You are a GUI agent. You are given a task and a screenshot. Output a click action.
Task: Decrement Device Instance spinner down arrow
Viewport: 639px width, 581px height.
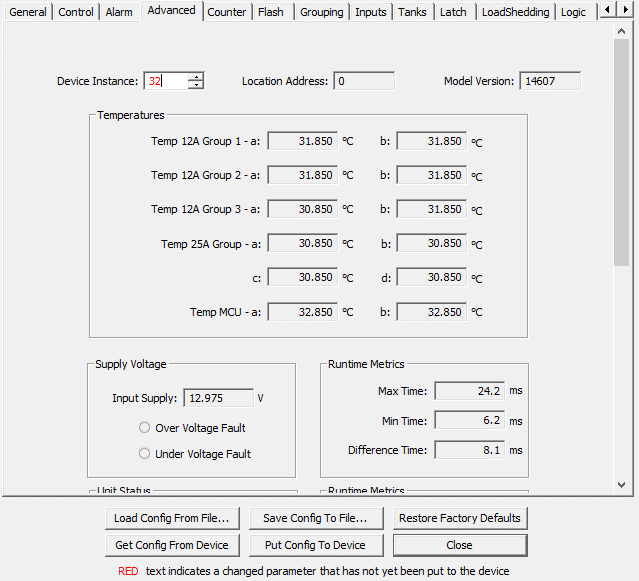pyautogui.click(x=196, y=86)
